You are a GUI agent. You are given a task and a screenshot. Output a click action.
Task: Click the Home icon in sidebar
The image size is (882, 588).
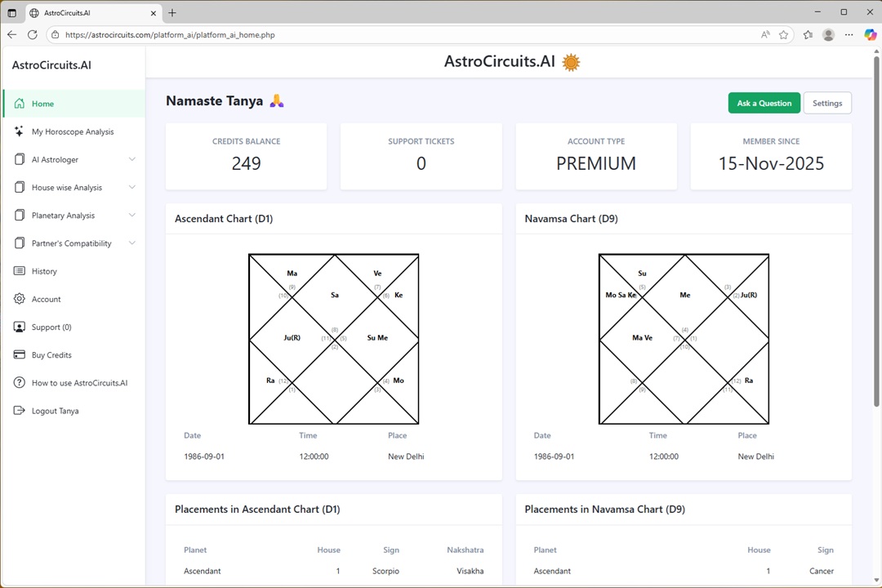tap(20, 104)
